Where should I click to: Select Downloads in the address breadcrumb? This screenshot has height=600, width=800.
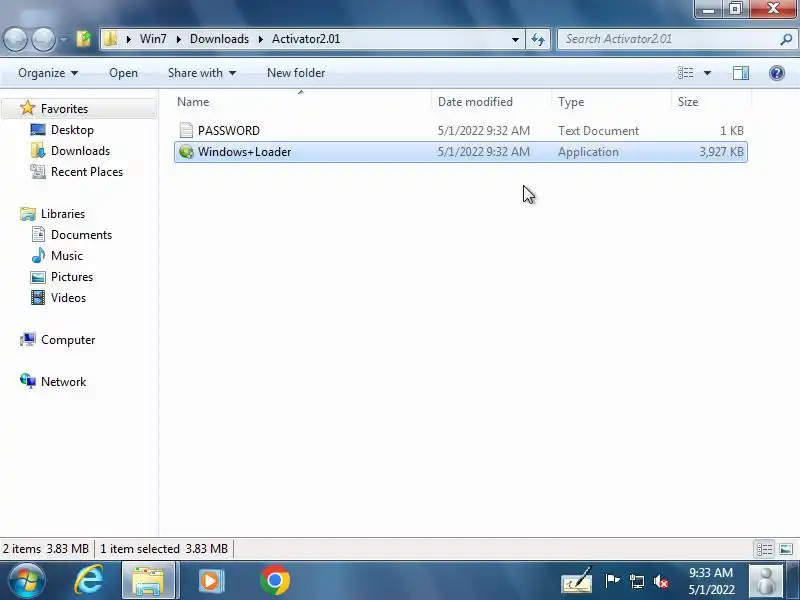[x=219, y=39]
